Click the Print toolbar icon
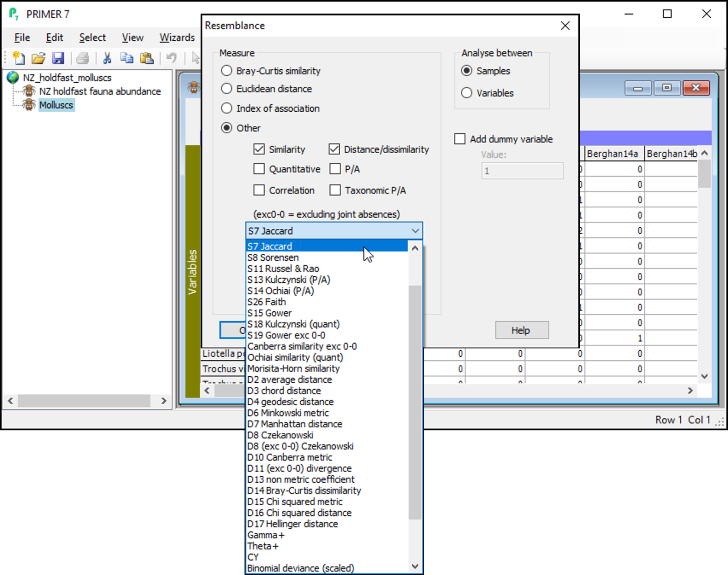Image resolution: width=728 pixels, height=575 pixels. [x=82, y=58]
